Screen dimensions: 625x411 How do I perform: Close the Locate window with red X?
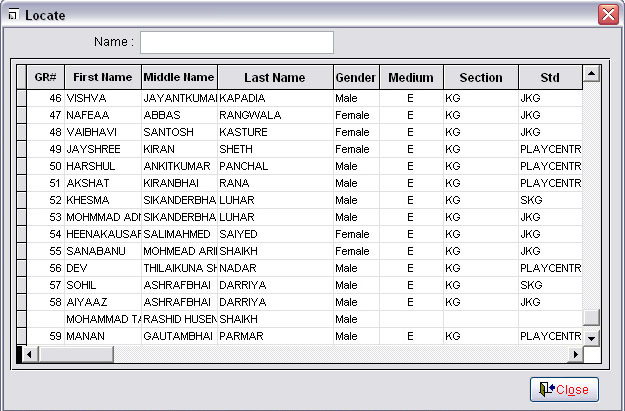coord(607,15)
